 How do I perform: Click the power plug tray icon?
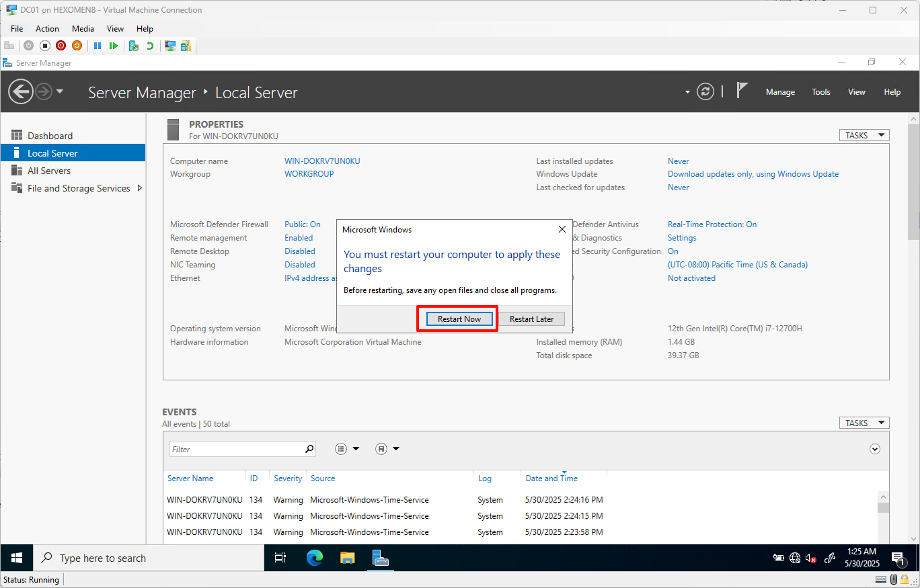pos(779,558)
